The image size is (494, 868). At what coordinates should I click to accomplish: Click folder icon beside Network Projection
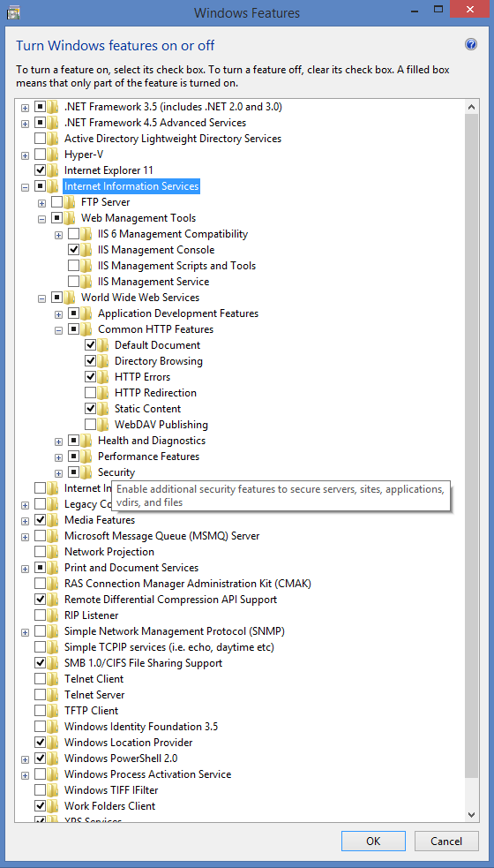click(53, 552)
